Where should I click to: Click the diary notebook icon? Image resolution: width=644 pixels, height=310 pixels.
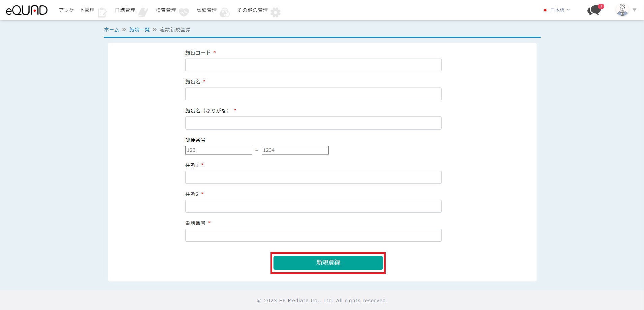pyautogui.click(x=143, y=12)
